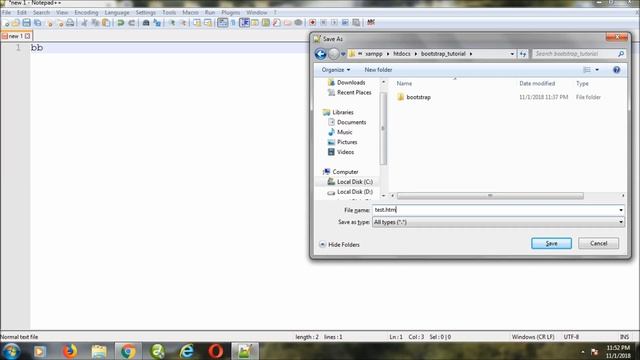The image size is (640, 360).
Task: Click the Replace toolbar icon
Action: tap(157, 23)
